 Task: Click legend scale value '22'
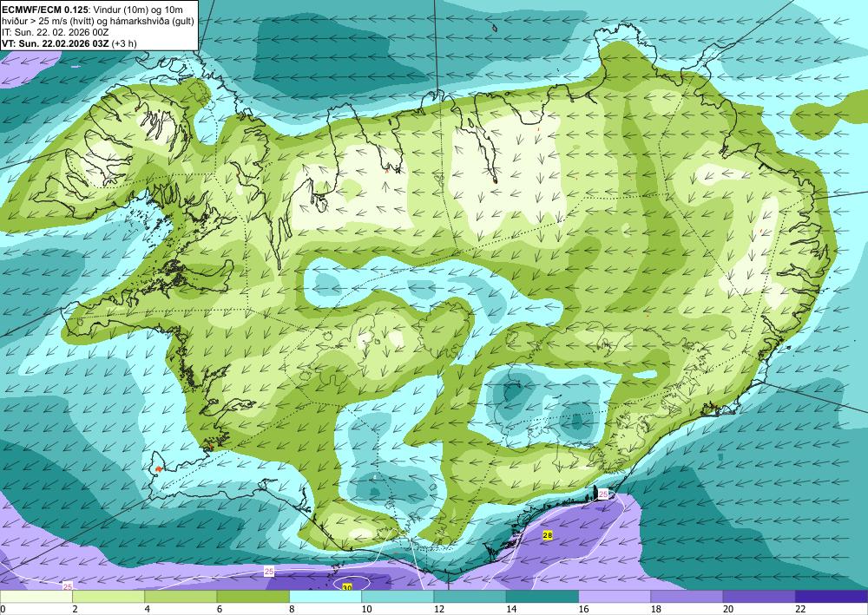(x=801, y=609)
